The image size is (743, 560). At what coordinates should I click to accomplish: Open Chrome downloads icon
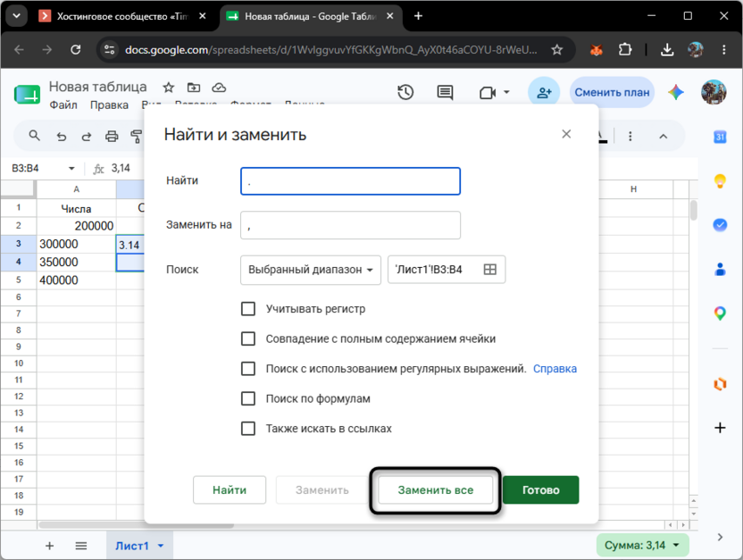coord(667,49)
